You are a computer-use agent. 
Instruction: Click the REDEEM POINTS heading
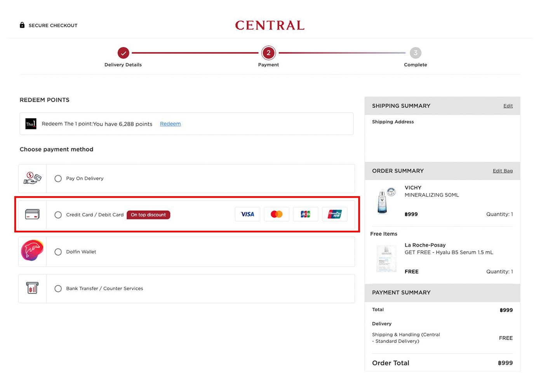pyautogui.click(x=44, y=100)
